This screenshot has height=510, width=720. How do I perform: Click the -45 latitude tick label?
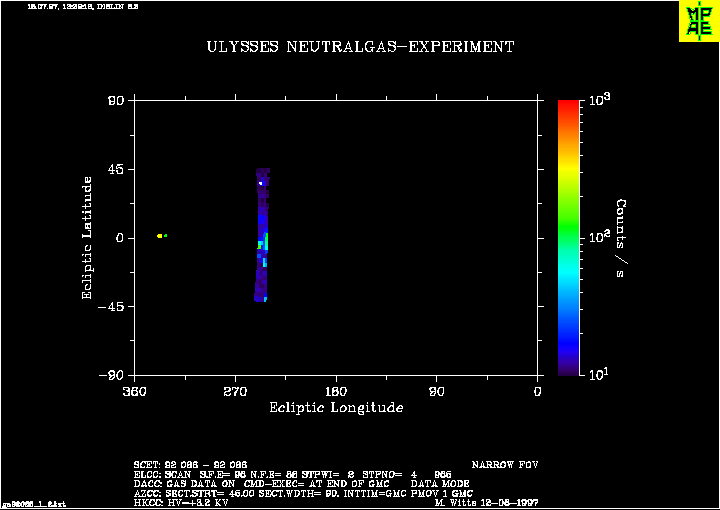[x=112, y=307]
